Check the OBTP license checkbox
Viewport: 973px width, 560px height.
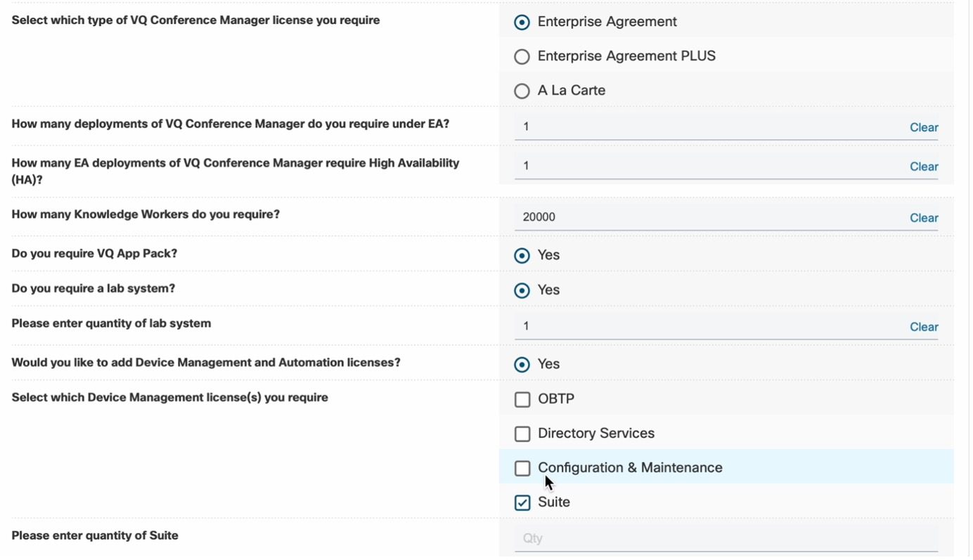[x=523, y=401]
